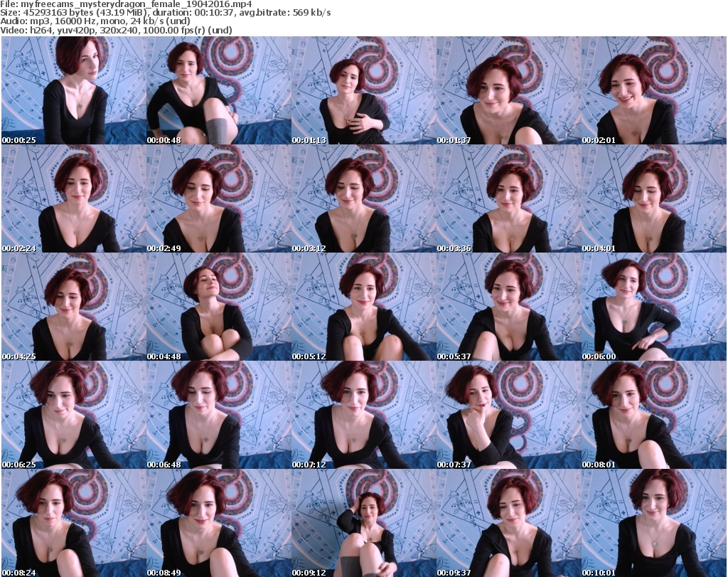The height and width of the screenshot is (577, 728).
Task: Select the thumbnail stamped 00:01:13
Action: (363, 90)
